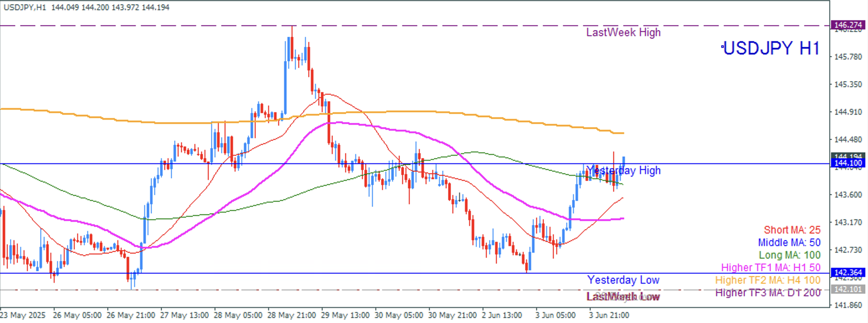Click the blue 142.364 price tag

point(848,272)
